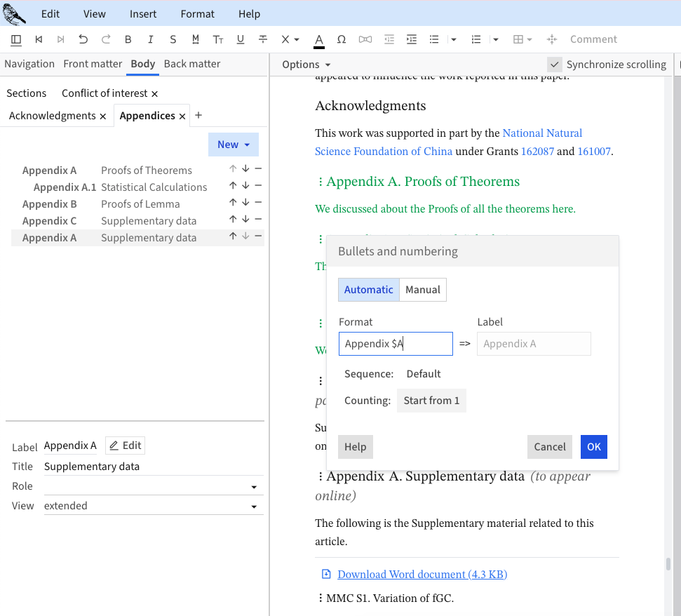The image size is (681, 616).
Task: Toggle the side panel layout icon
Action: [x=16, y=39]
